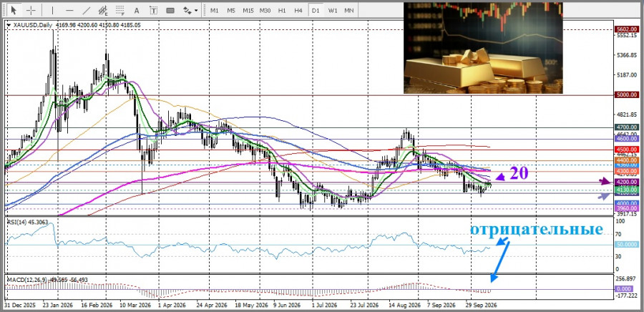The height and width of the screenshot is (312, 644).
Task: Click the 5187.00 price scale value
Action: [626, 75]
